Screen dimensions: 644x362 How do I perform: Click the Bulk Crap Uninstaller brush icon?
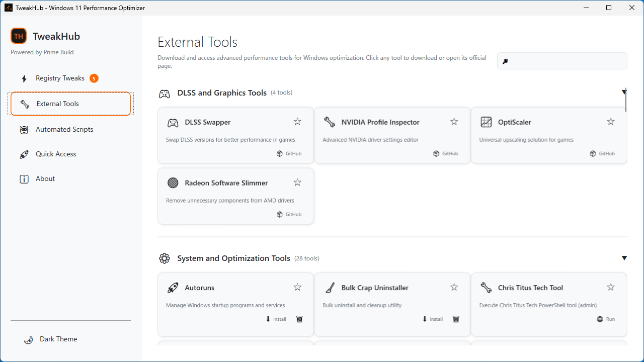click(x=330, y=288)
